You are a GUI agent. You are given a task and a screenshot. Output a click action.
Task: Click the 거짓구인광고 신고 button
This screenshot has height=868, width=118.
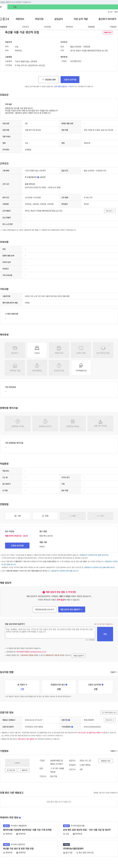109,713
